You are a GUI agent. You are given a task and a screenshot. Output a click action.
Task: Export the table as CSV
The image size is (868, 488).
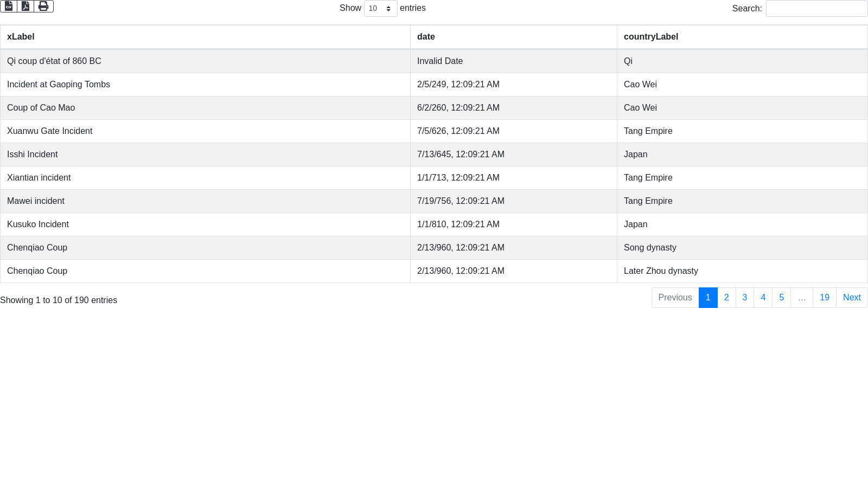point(9,6)
